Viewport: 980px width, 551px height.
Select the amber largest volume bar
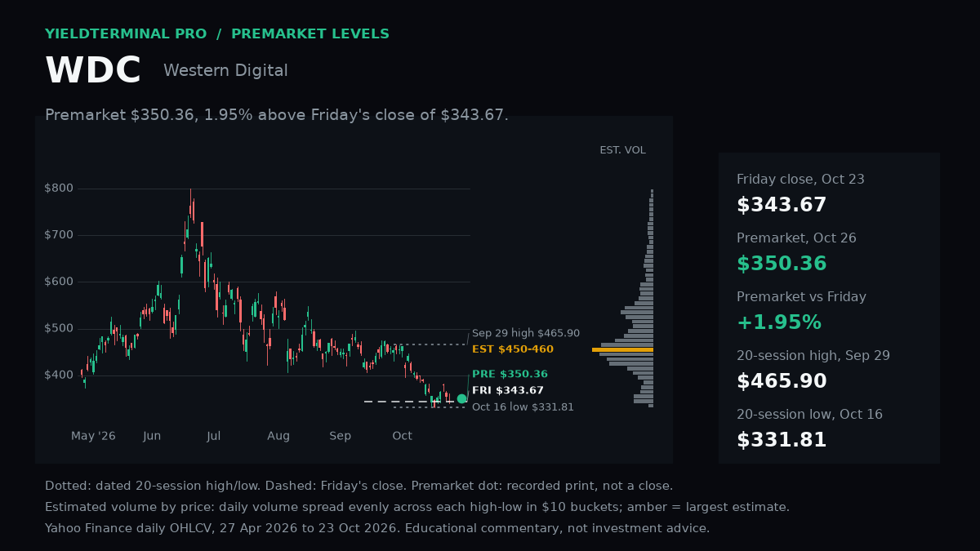(x=622, y=349)
